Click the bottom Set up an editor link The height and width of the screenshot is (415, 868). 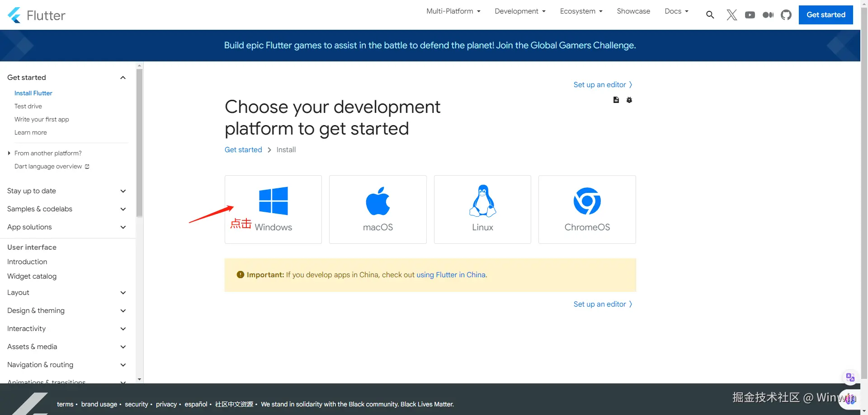click(x=603, y=304)
